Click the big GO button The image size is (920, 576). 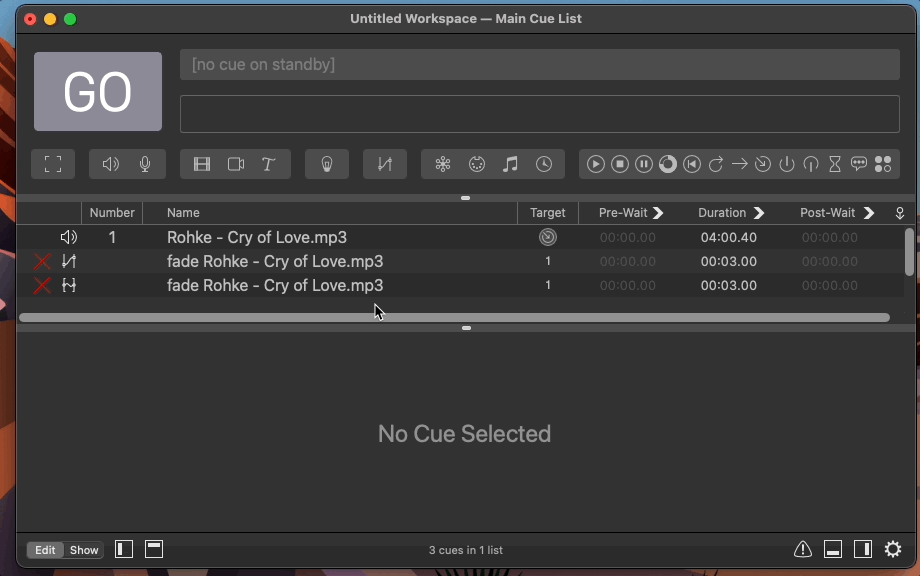(x=98, y=92)
